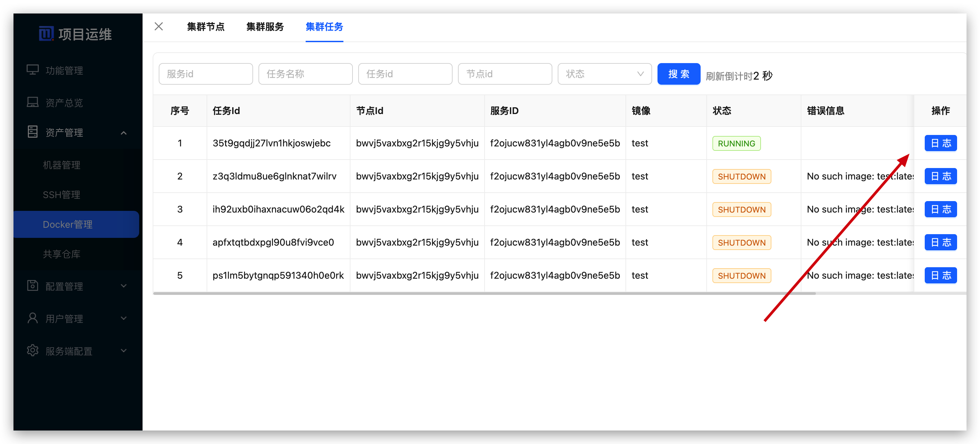
Task: Switch to the 集群节点 tab
Action: [206, 27]
